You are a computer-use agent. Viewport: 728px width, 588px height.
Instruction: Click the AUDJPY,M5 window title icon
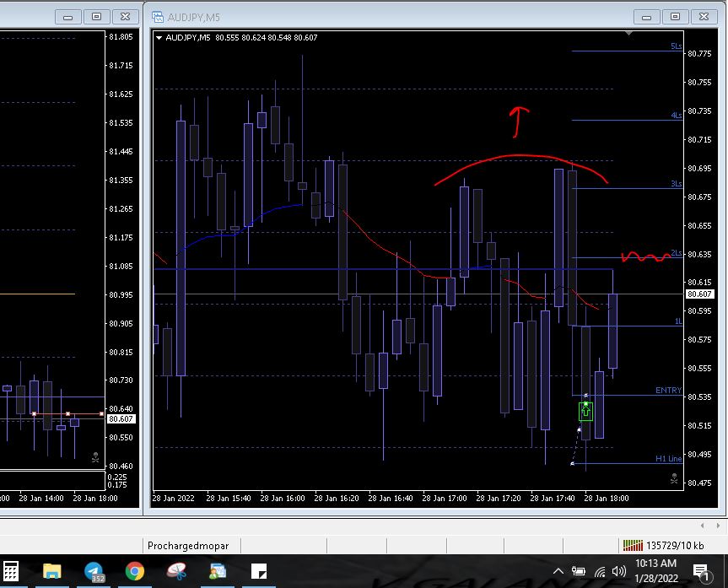tap(159, 15)
